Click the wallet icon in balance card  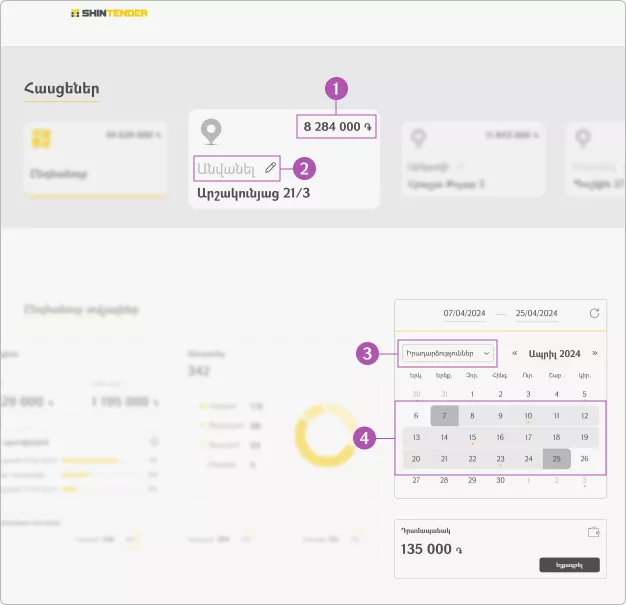(x=594, y=532)
